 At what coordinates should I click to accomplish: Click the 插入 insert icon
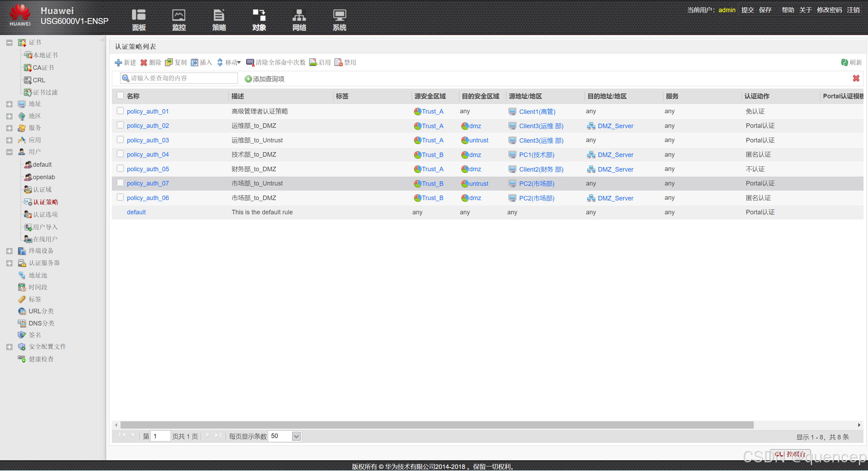[195, 63]
